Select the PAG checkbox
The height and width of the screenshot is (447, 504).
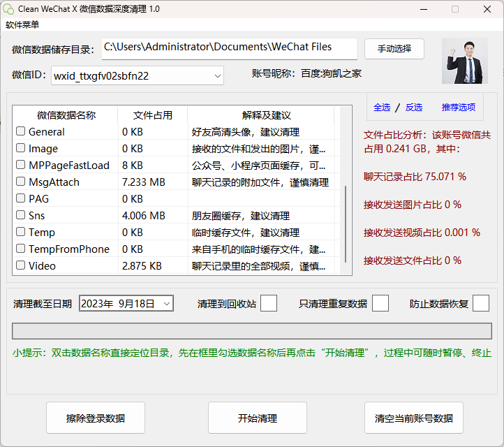click(x=20, y=198)
